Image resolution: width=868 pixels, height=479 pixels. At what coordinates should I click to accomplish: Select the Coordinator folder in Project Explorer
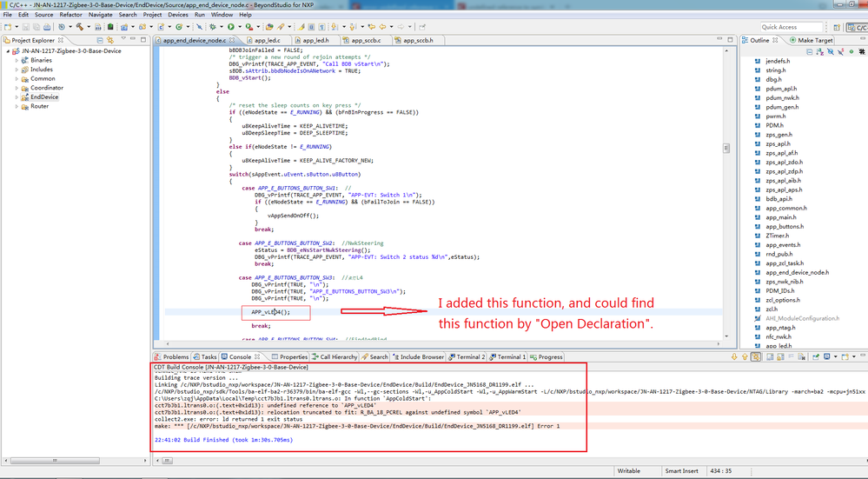click(x=47, y=88)
